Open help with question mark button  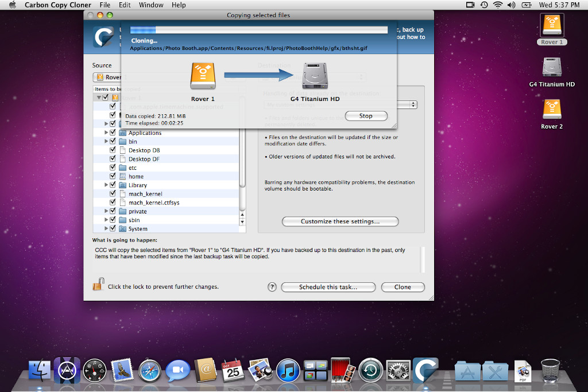coord(272,287)
